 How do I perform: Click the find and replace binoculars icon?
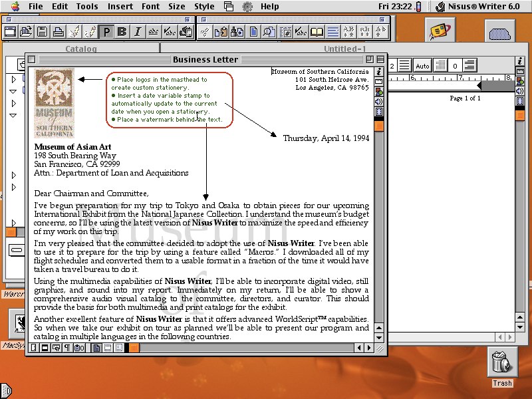pyautogui.click(x=237, y=32)
